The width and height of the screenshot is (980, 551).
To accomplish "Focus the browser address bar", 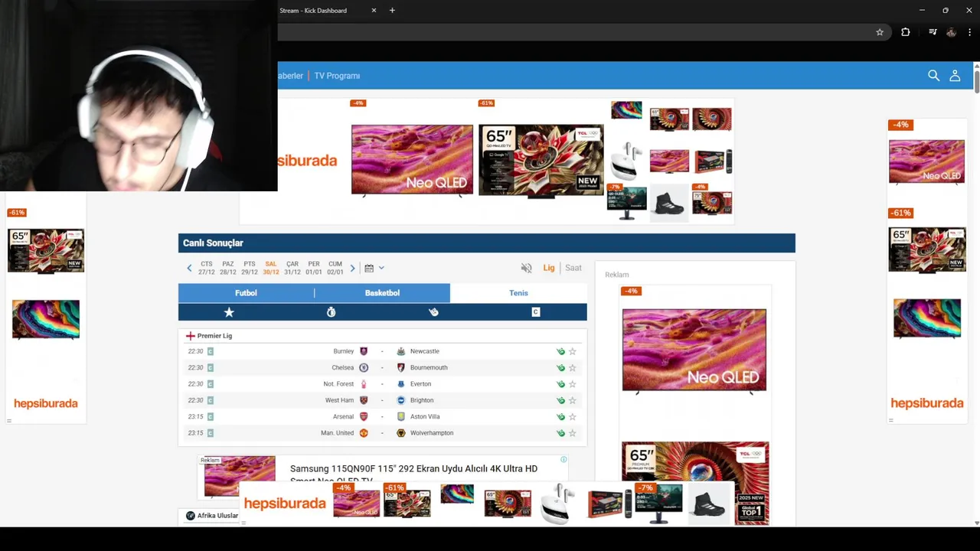I will click(574, 32).
